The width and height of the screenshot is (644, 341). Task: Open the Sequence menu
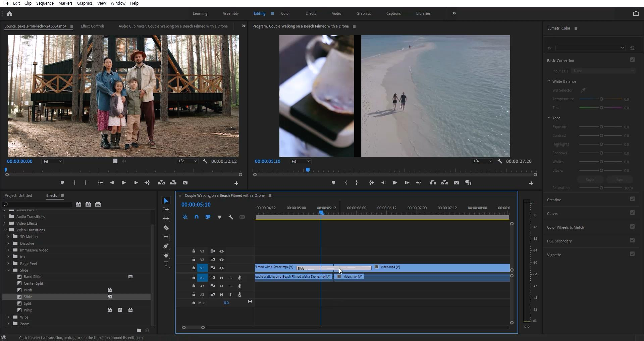click(x=45, y=3)
